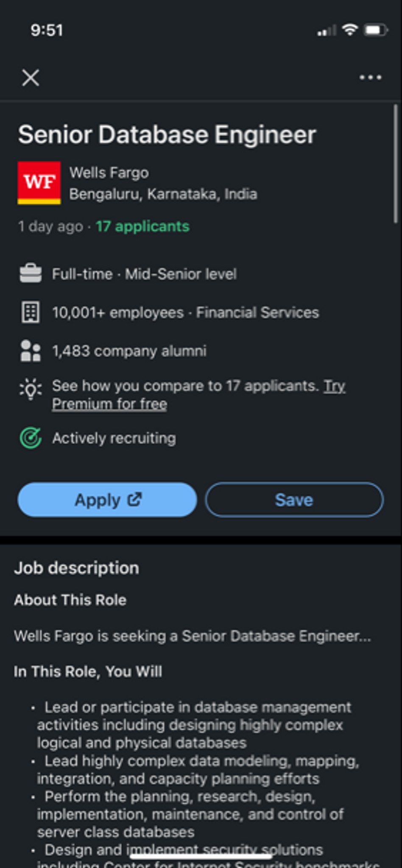This screenshot has width=402, height=868.
Task: Tap the briefcase job type icon
Action: pos(31,273)
